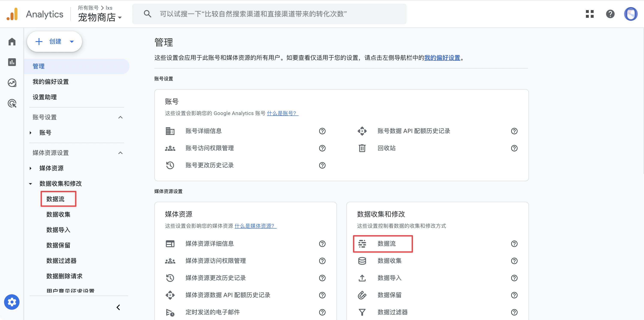Click the 创建 button
The width and height of the screenshot is (644, 320).
(x=55, y=42)
